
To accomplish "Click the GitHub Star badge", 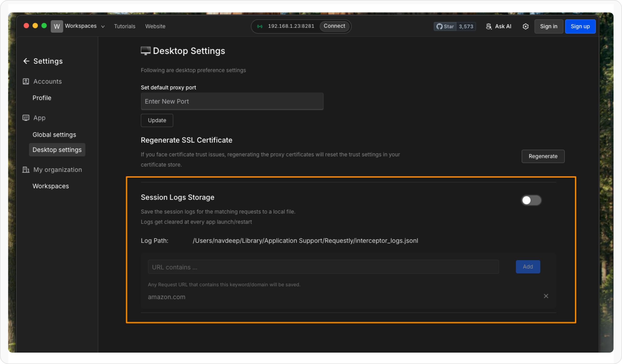I will click(445, 26).
